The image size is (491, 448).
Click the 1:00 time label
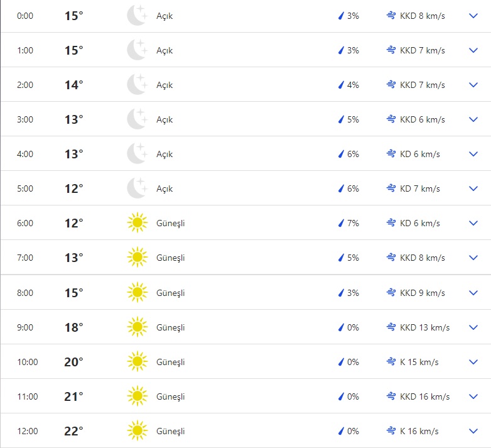pos(25,50)
